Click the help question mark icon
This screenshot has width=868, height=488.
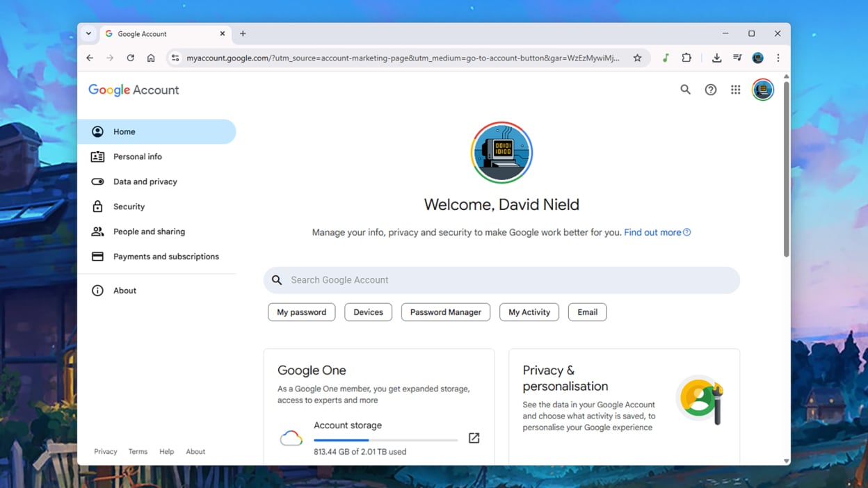coord(710,90)
